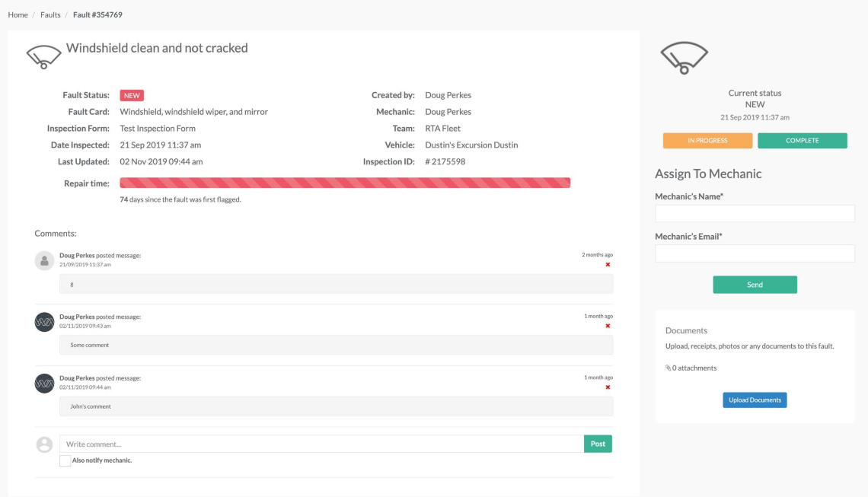
Task: Delete the first comment with red X
Action: [608, 265]
